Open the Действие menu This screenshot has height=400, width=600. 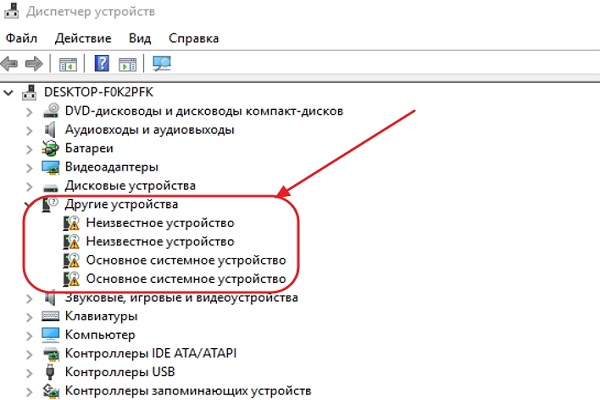[x=83, y=38]
